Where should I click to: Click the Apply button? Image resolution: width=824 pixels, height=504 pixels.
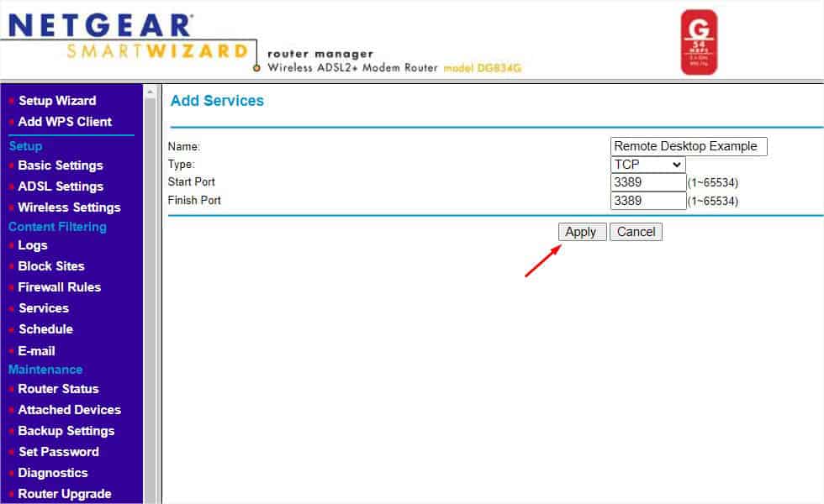click(x=582, y=232)
